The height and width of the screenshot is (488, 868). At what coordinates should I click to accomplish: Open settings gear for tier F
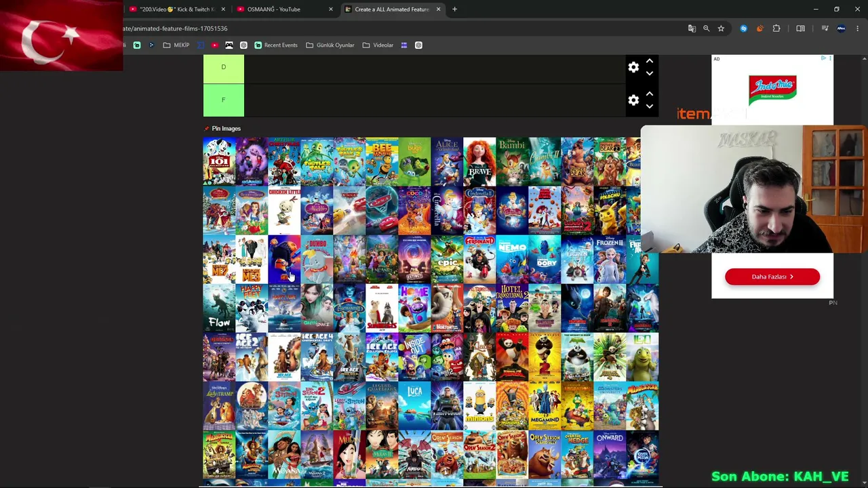pos(633,100)
